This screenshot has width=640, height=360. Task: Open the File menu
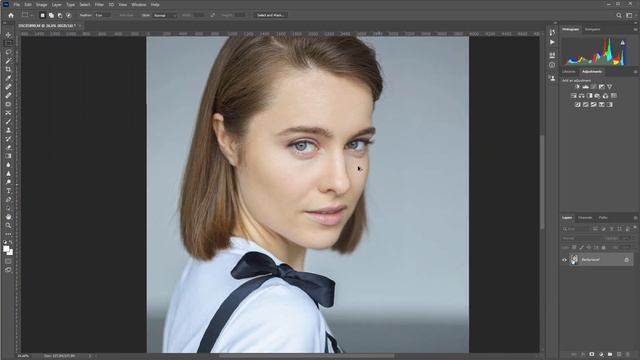click(x=17, y=4)
